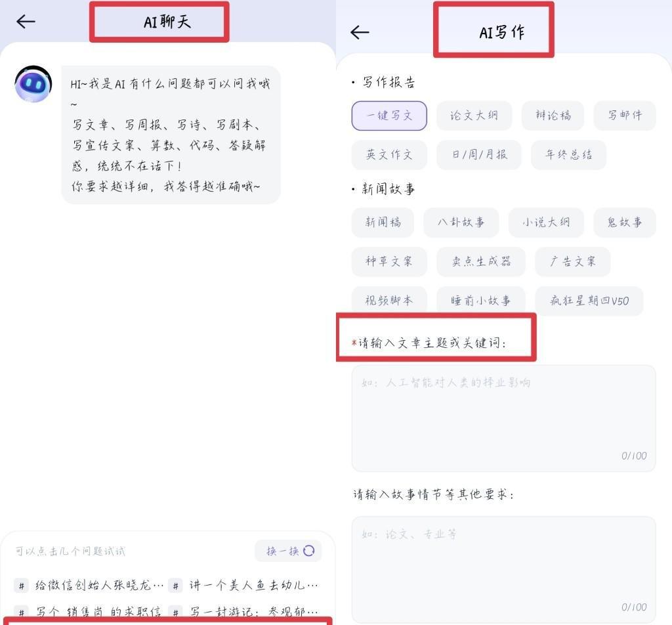Viewport: 672px width, 625px height.
Task: Select the 日/周/月报 template
Action: [479, 155]
